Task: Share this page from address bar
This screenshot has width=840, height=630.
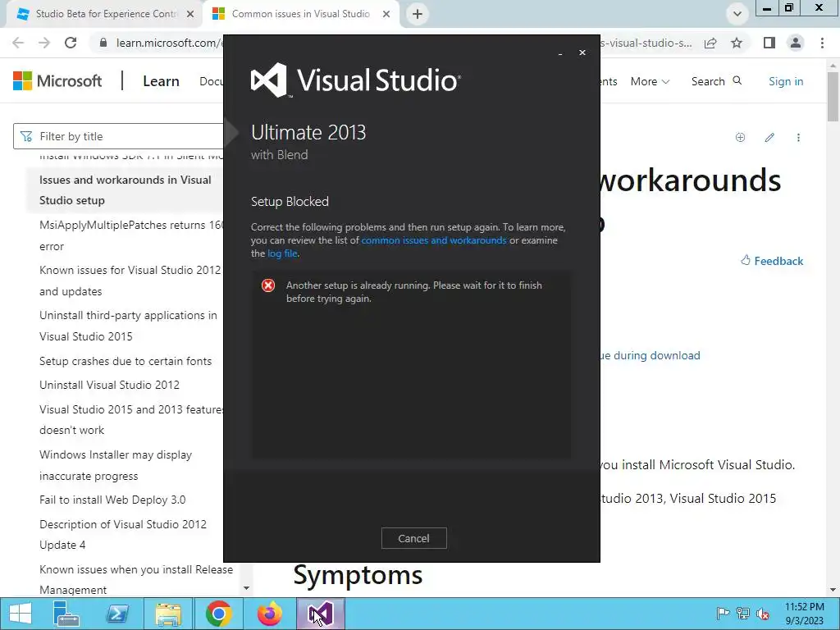Action: pyautogui.click(x=711, y=43)
